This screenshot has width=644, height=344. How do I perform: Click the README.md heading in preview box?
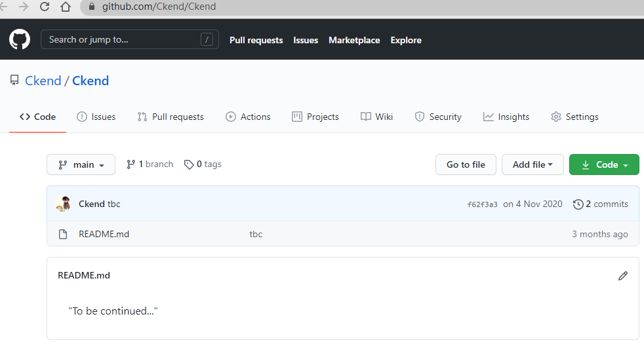coord(84,275)
